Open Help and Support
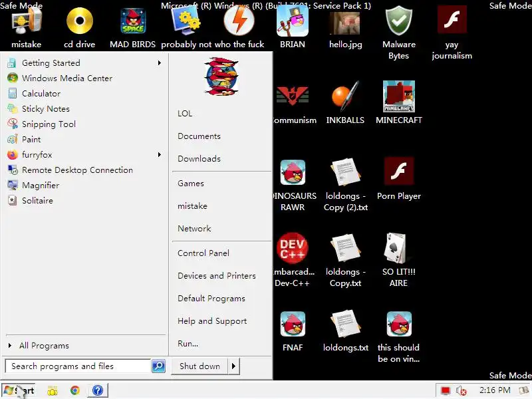This screenshot has height=399, width=532. point(212,321)
